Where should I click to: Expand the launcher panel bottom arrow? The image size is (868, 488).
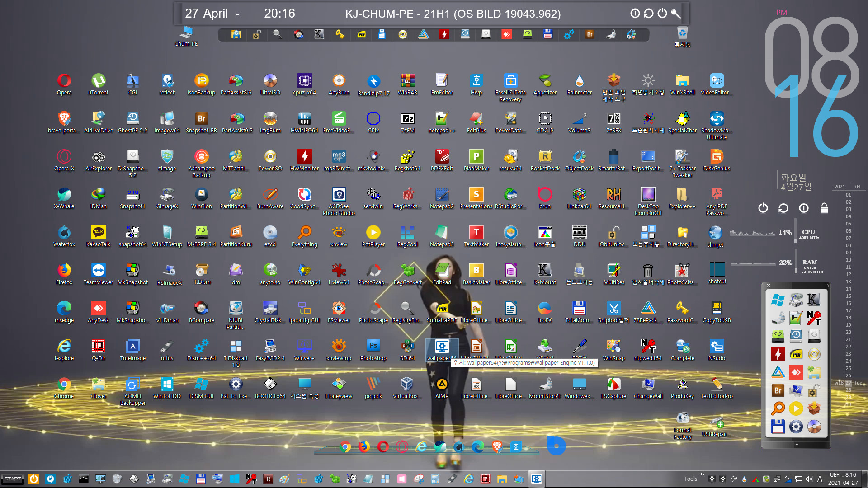point(797,445)
